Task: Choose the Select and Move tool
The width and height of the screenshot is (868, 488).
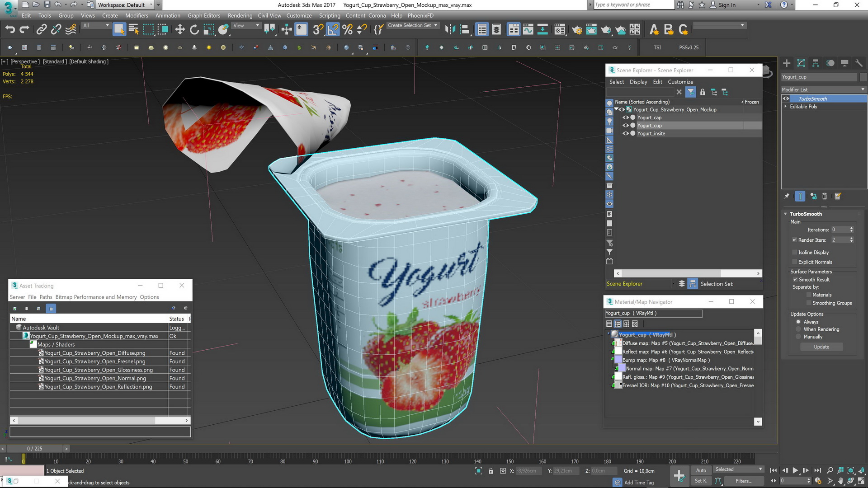Action: click(x=180, y=30)
